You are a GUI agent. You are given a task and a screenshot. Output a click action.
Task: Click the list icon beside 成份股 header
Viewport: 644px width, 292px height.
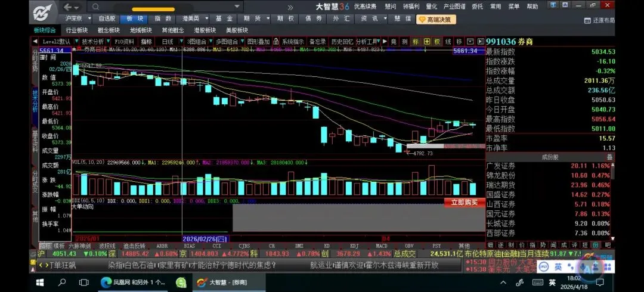(609, 157)
